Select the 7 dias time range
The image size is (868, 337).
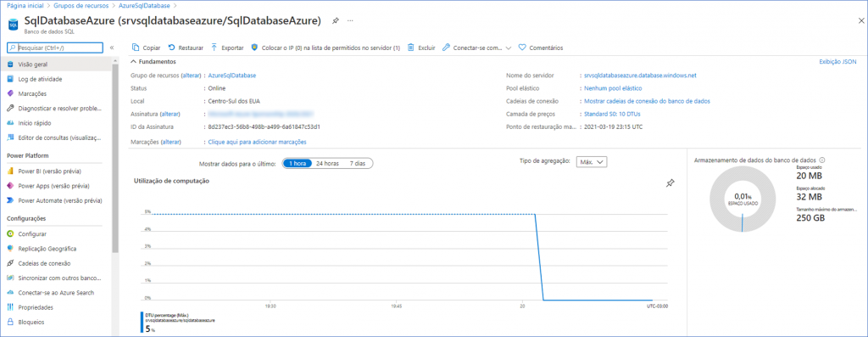358,164
